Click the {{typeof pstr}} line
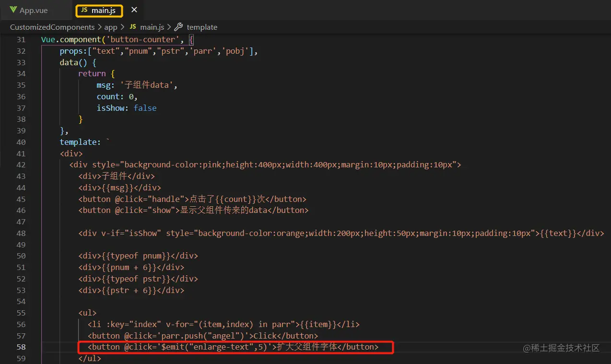 138,279
